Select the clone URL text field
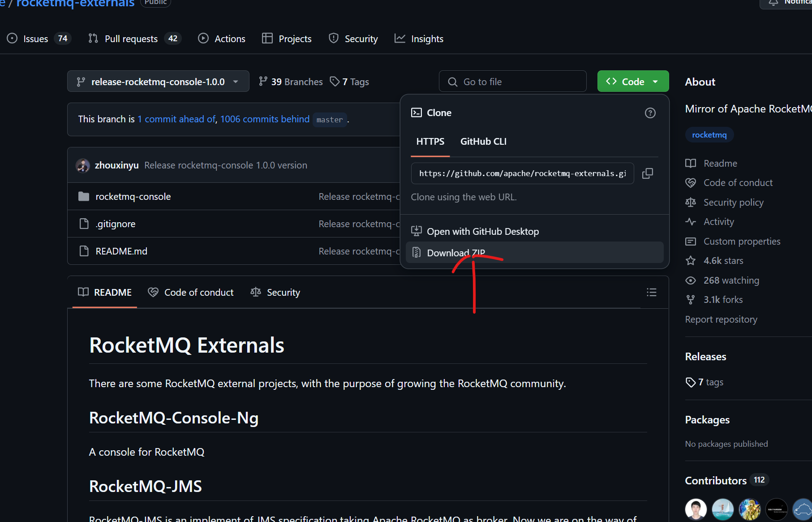Viewport: 812px width, 522px height. [522, 173]
